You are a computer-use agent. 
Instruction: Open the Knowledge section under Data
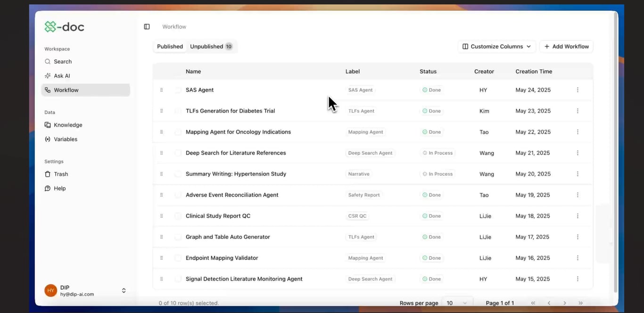point(48,125)
